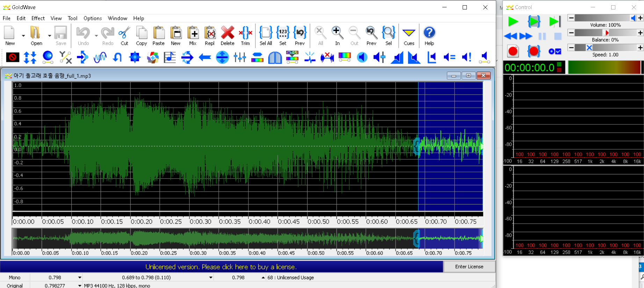Click the Change Volume speaker-slider icon
This screenshot has height=288, width=644.
point(379,57)
